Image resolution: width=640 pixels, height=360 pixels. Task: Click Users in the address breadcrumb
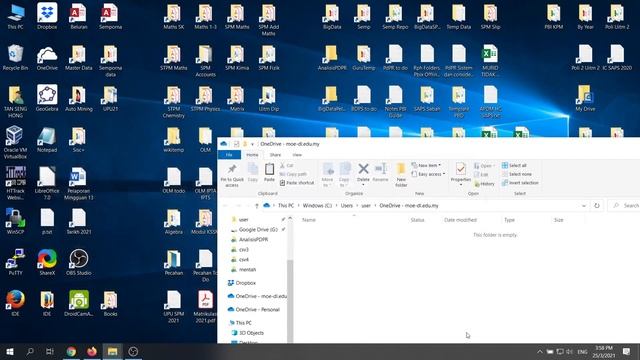[x=347, y=206]
